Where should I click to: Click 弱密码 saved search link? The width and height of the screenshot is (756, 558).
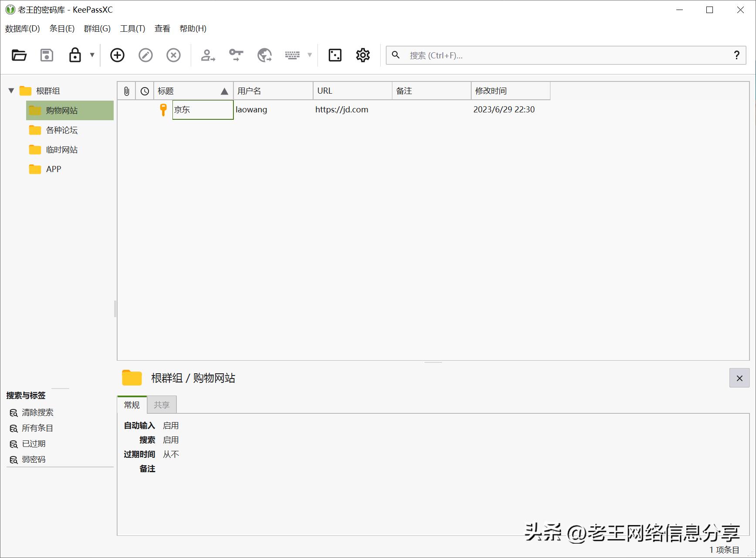pos(34,460)
